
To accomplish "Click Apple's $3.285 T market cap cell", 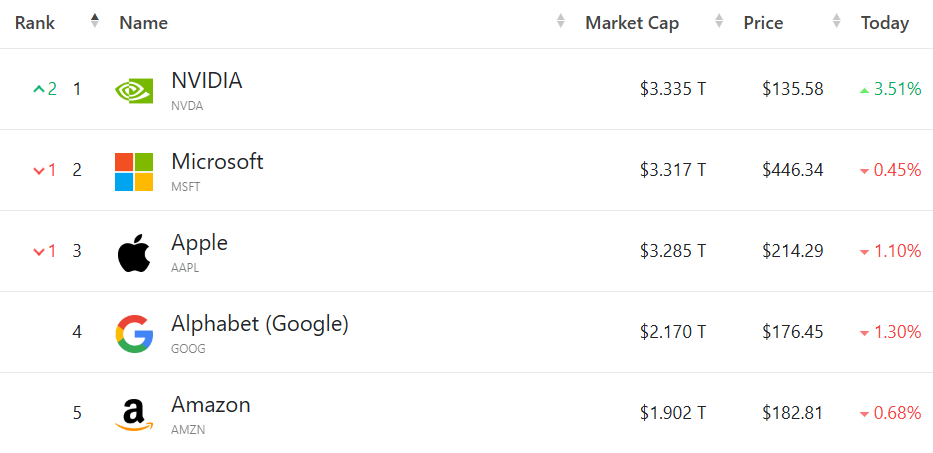I will [x=673, y=251].
